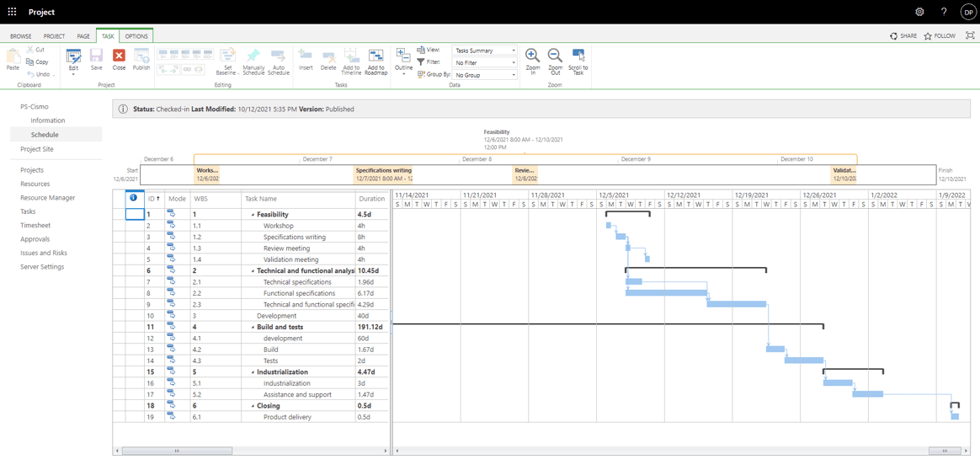Image resolution: width=980 pixels, height=470 pixels.
Task: Switch to the Options ribbon tab
Action: point(136,36)
